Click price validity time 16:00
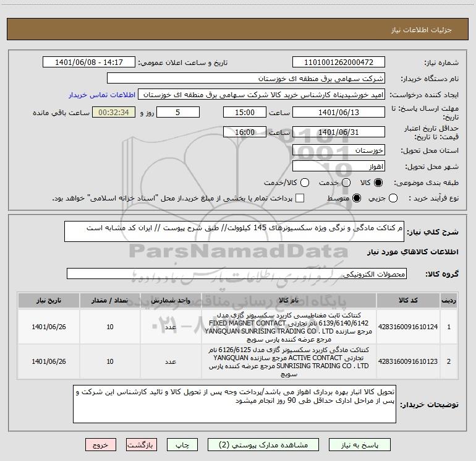 (x=245, y=132)
